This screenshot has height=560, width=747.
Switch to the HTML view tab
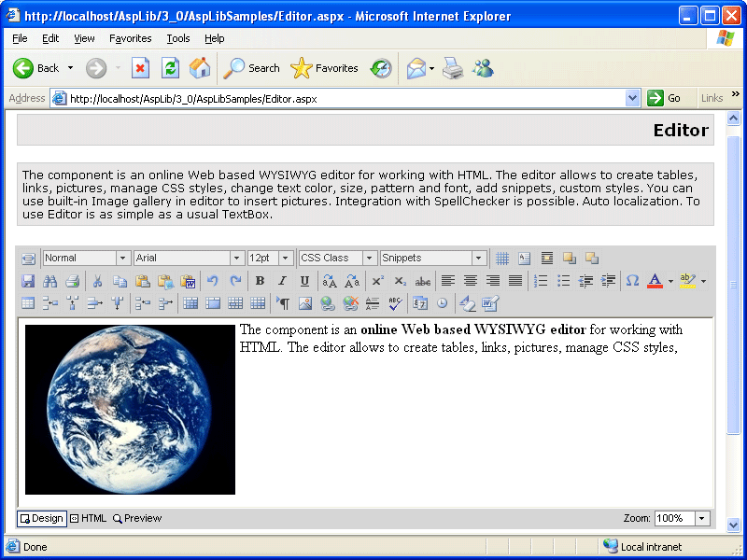point(88,519)
